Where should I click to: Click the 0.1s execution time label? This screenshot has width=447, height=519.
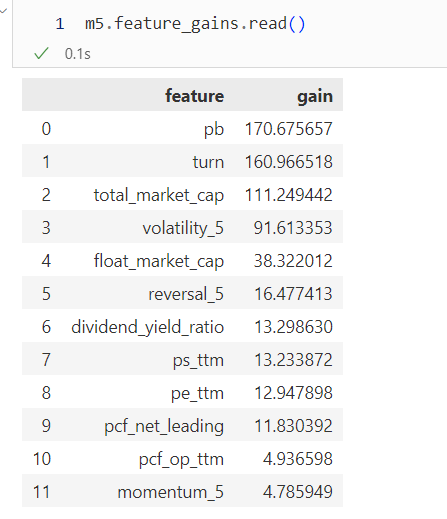(77, 54)
